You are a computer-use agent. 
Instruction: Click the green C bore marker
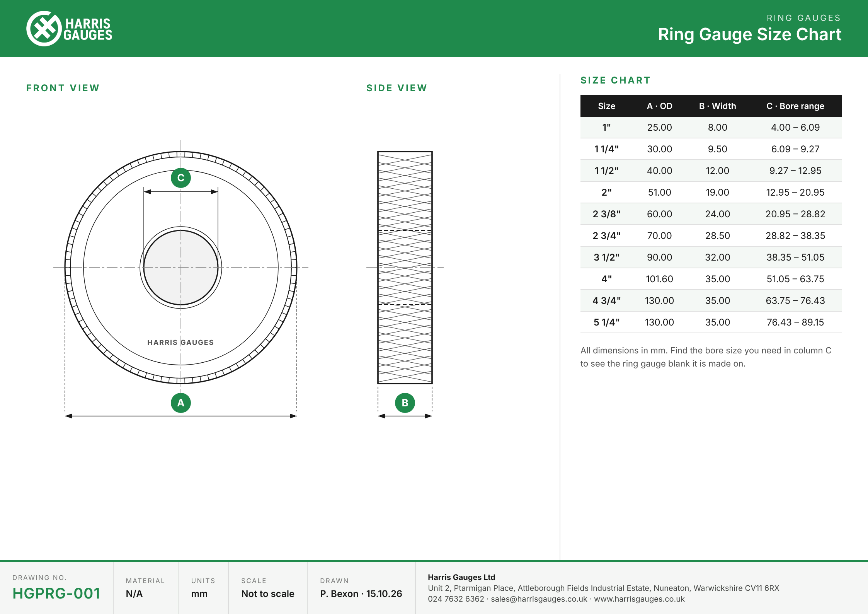(181, 178)
